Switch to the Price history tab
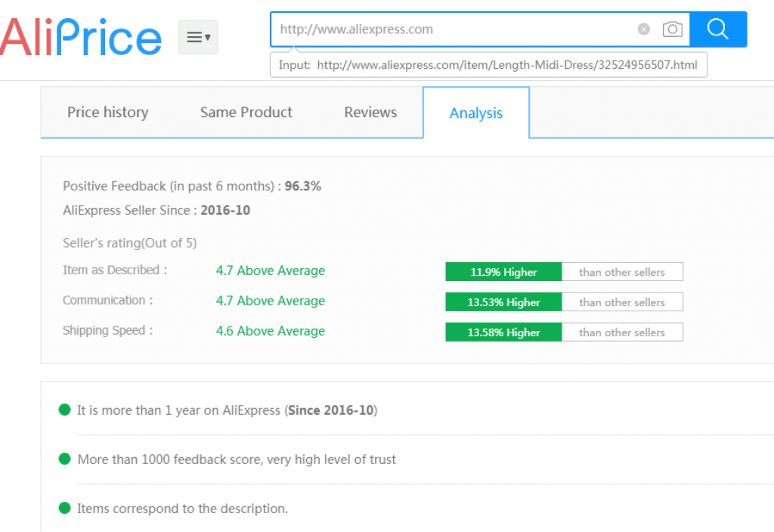The height and width of the screenshot is (532, 774). pyautogui.click(x=107, y=113)
